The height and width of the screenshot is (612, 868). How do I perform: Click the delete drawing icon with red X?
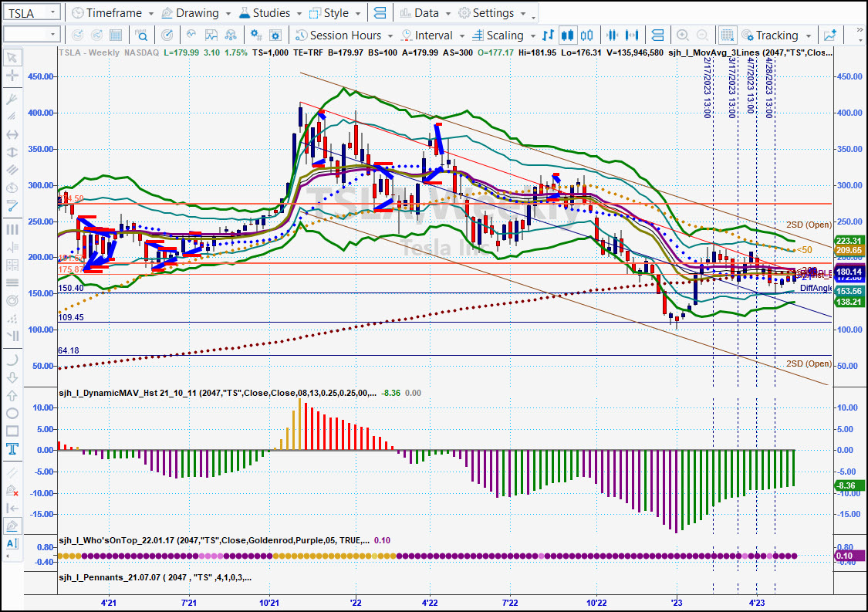(12, 490)
